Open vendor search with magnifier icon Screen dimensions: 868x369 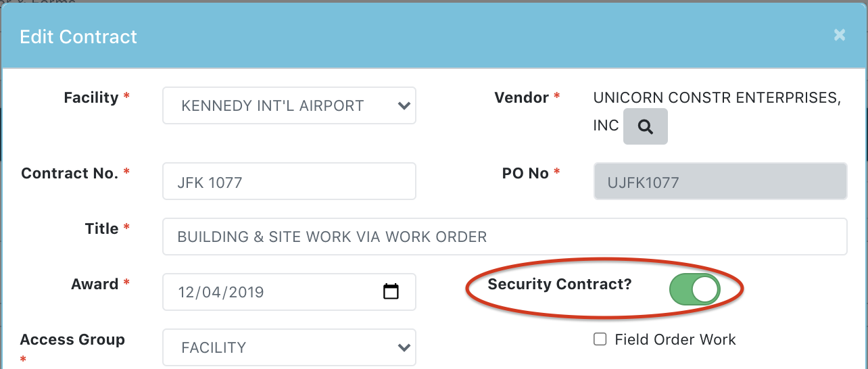point(645,126)
